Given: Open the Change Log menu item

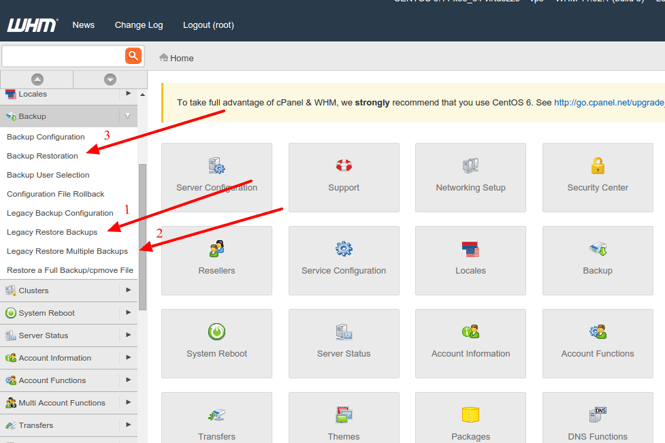Looking at the screenshot, I should point(139,25).
